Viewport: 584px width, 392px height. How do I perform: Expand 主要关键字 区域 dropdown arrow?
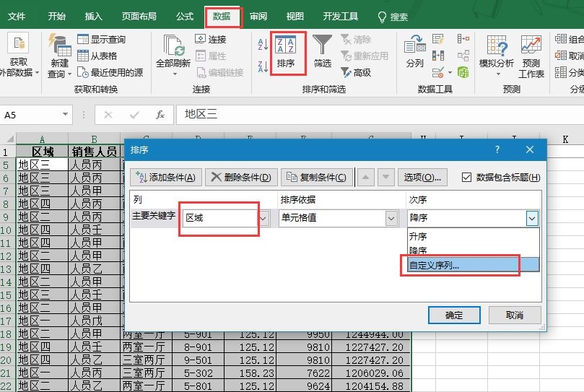263,218
